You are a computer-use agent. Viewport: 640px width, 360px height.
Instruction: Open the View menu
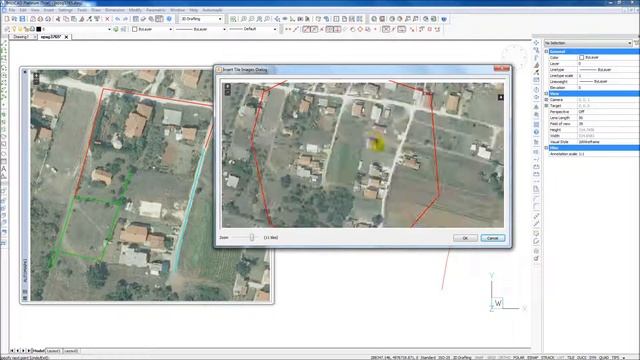[35, 10]
